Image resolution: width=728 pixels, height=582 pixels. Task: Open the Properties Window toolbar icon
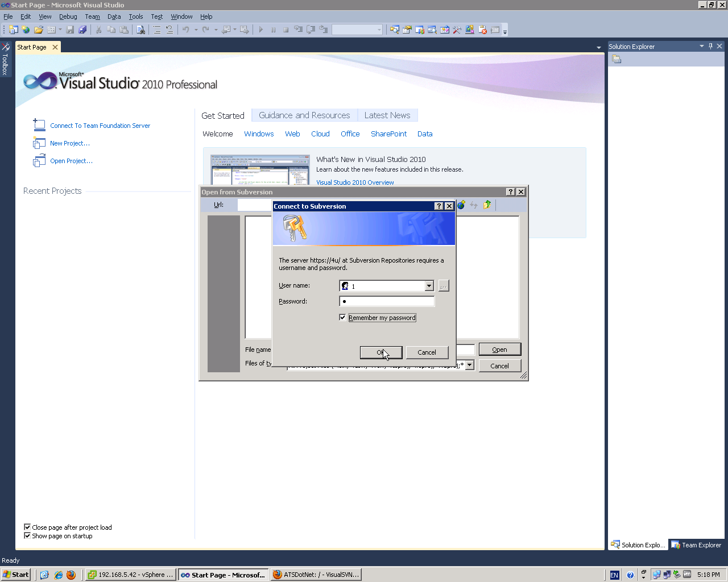pos(407,30)
